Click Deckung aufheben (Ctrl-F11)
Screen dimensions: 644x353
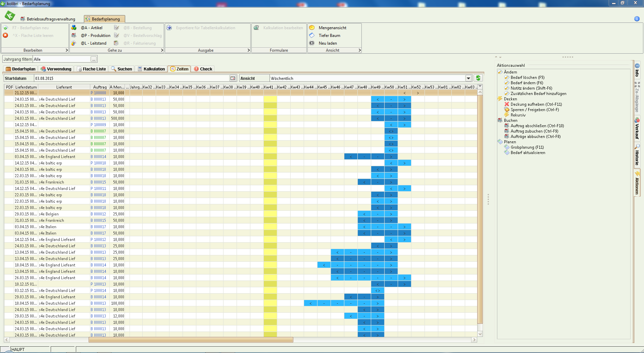536,104
